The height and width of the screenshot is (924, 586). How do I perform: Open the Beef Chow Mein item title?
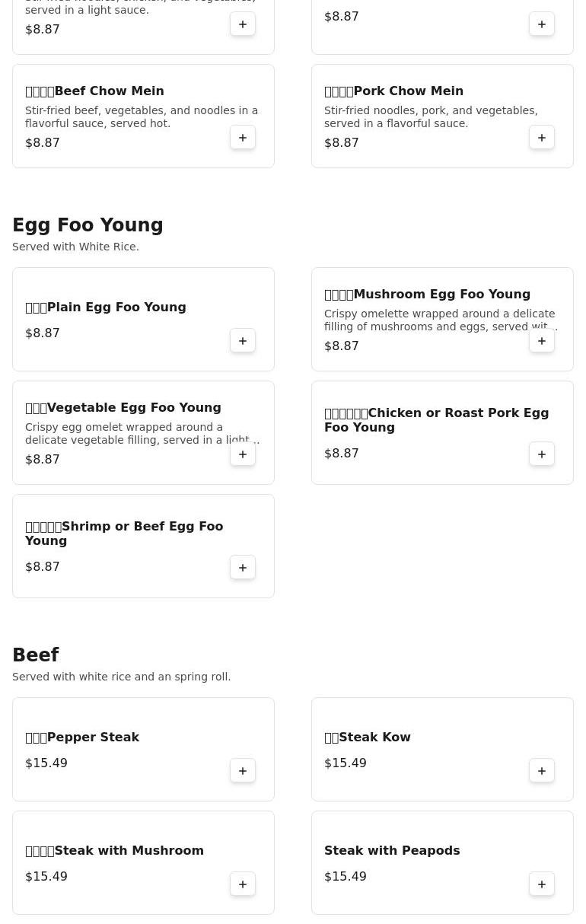pos(94,91)
